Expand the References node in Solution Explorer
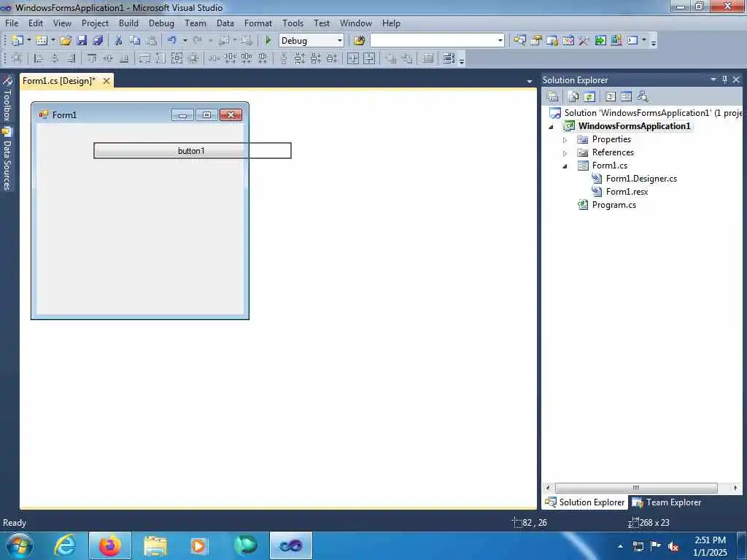The width and height of the screenshot is (747, 560). coord(565,153)
